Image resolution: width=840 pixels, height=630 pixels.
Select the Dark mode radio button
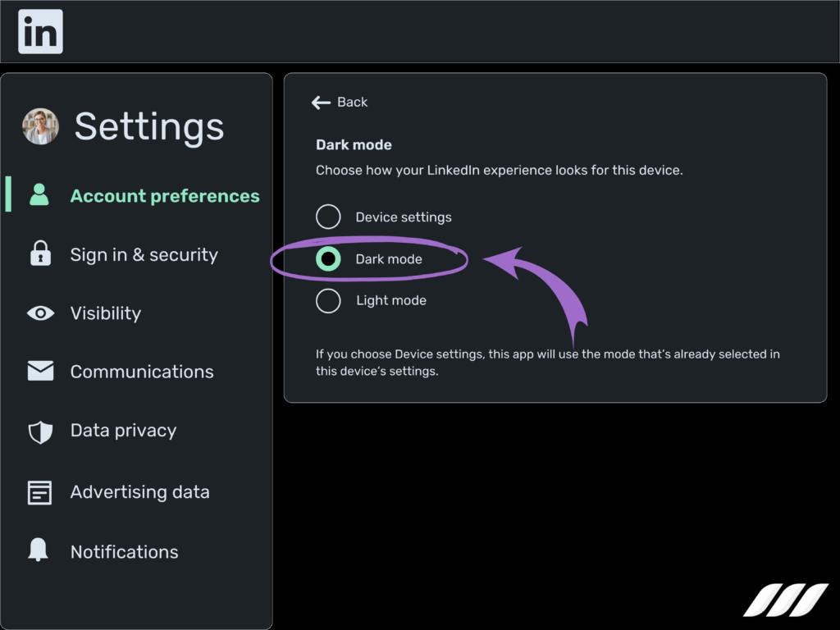[x=328, y=258]
